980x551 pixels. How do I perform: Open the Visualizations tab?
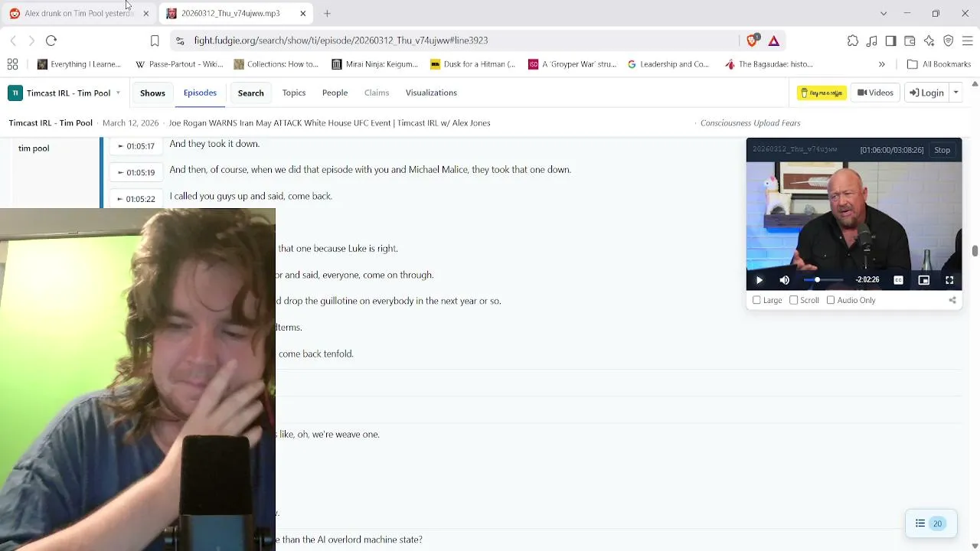[x=431, y=93]
